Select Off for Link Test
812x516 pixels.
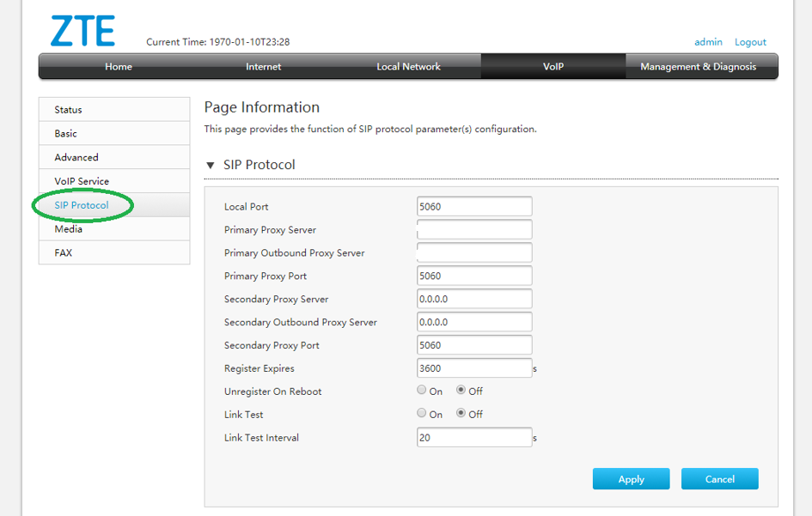click(461, 412)
